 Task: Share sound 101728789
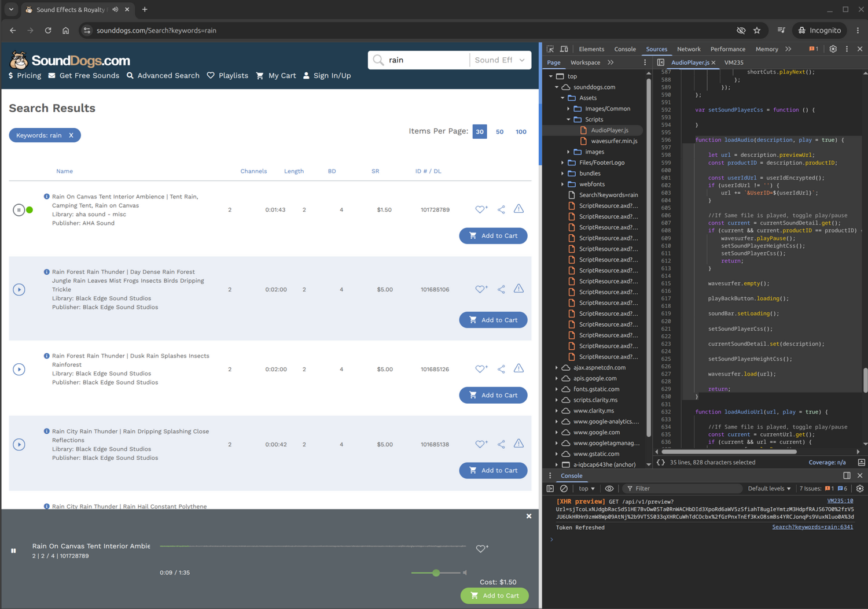point(501,209)
